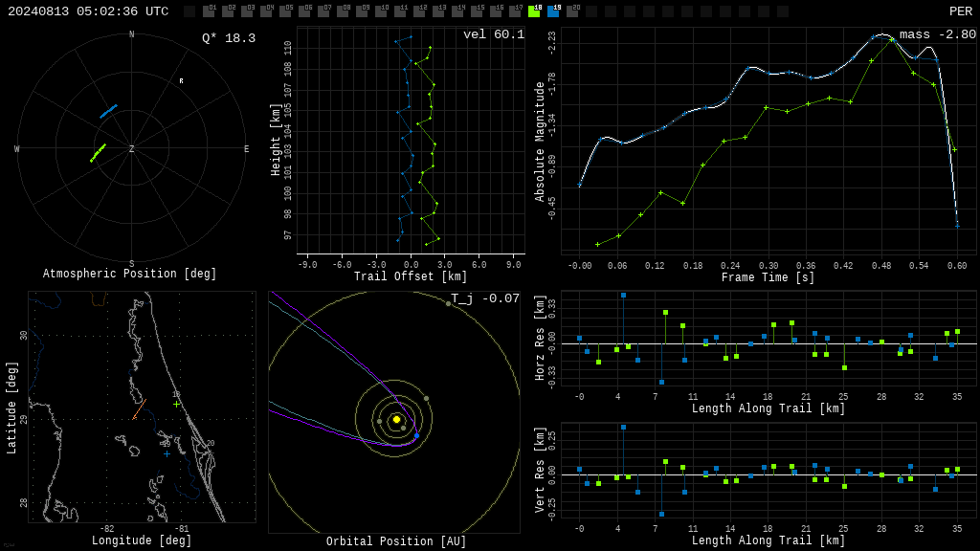Click station 17 indicator square

pos(515,11)
